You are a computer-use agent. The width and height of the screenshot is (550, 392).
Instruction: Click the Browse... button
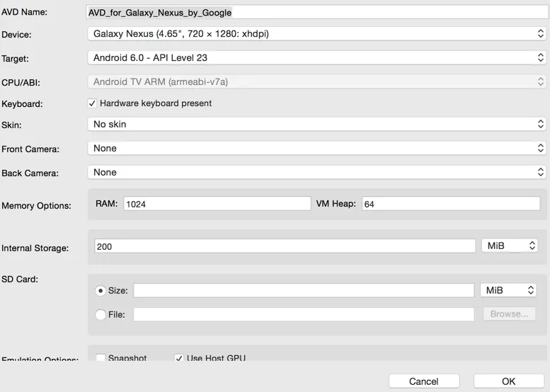(510, 313)
